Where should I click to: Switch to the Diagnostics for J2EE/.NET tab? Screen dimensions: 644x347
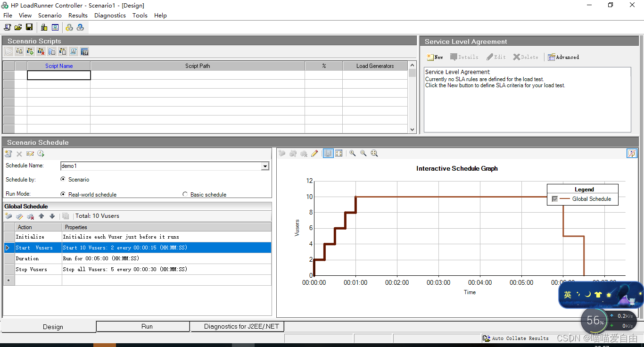tap(237, 326)
